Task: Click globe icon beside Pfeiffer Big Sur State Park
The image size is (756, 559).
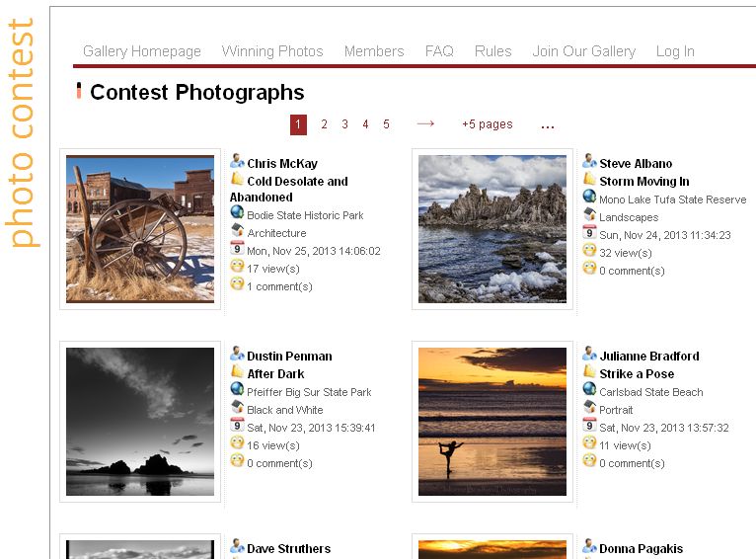Action: coord(237,389)
